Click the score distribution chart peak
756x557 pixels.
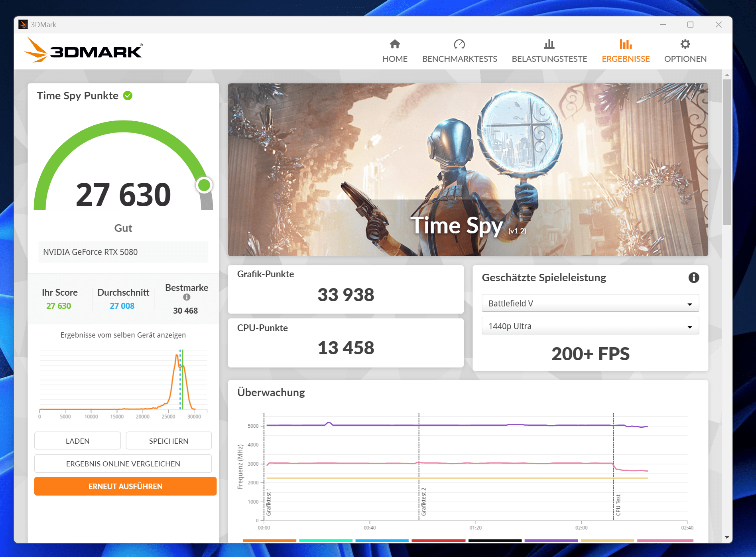point(177,355)
